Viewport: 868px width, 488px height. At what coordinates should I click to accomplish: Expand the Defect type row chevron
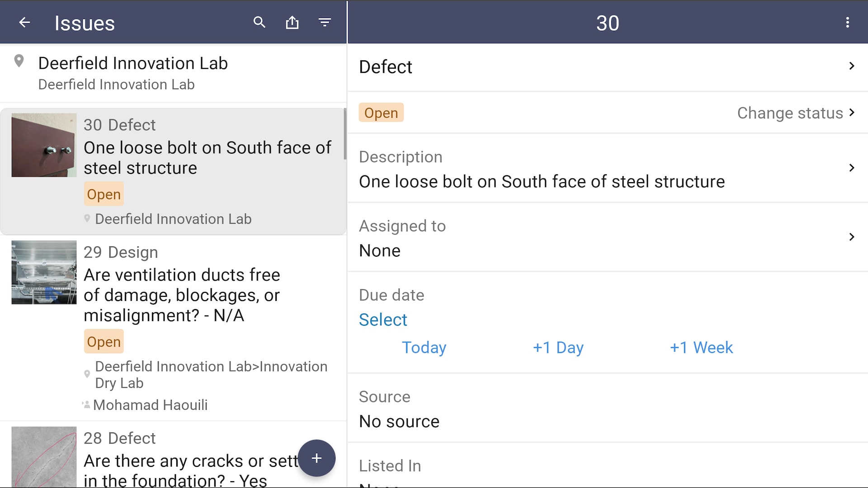[x=851, y=66]
